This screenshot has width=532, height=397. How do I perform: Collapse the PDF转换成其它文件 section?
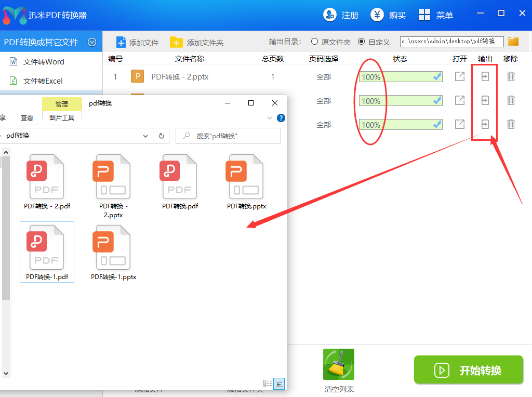(92, 42)
